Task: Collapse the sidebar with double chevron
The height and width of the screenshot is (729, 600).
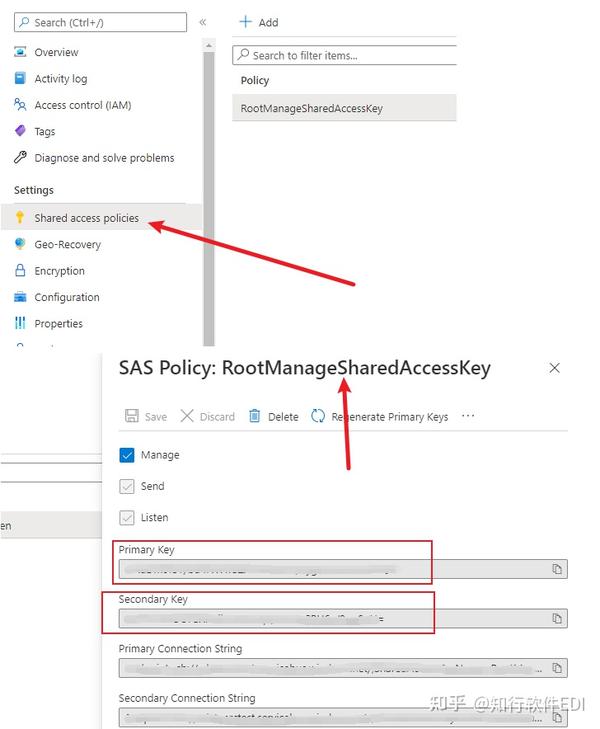Action: pos(202,22)
